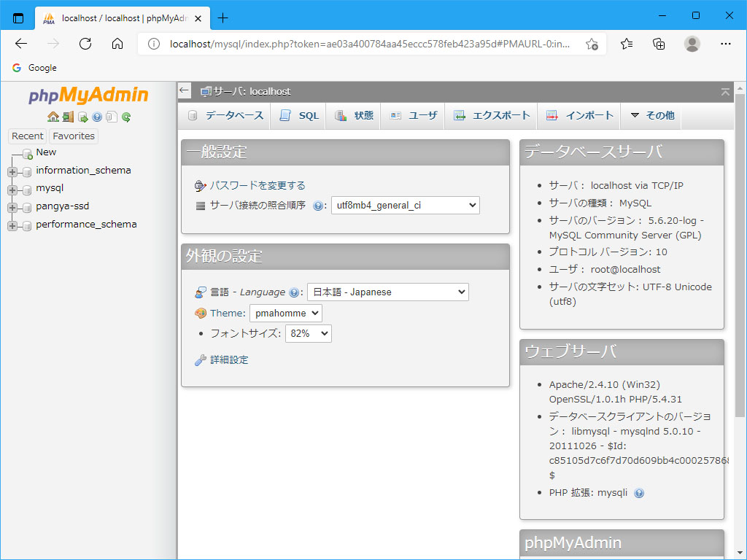Open tab actions menu in title bar

coord(18,18)
